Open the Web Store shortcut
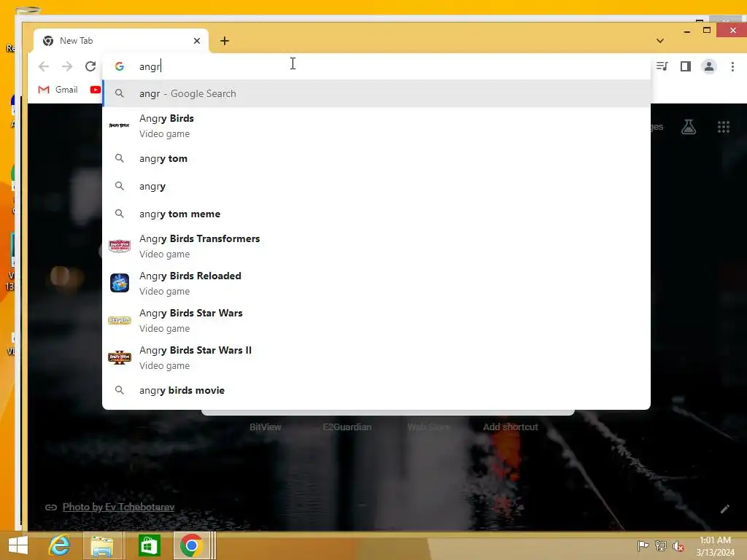This screenshot has height=560, width=747. pos(429,427)
